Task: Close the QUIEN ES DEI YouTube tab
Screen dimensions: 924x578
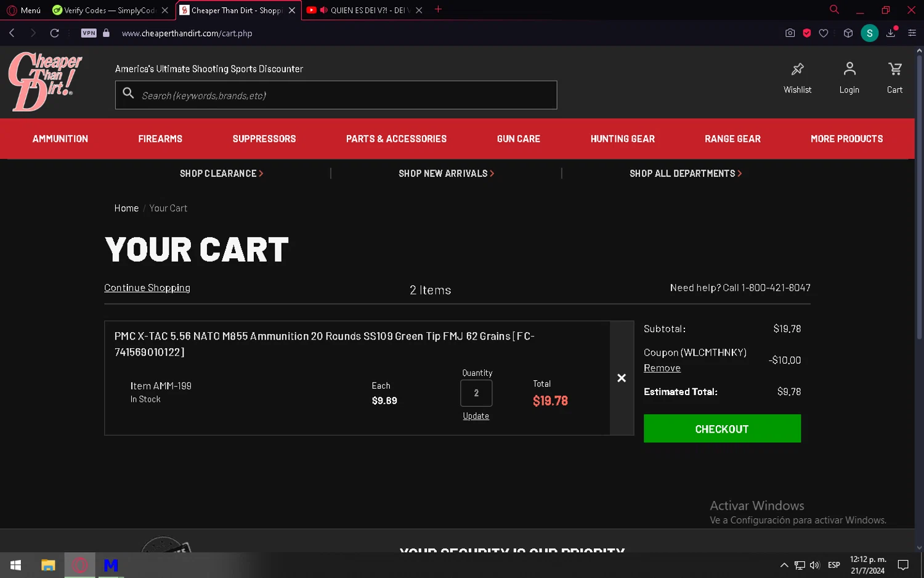Action: (419, 10)
